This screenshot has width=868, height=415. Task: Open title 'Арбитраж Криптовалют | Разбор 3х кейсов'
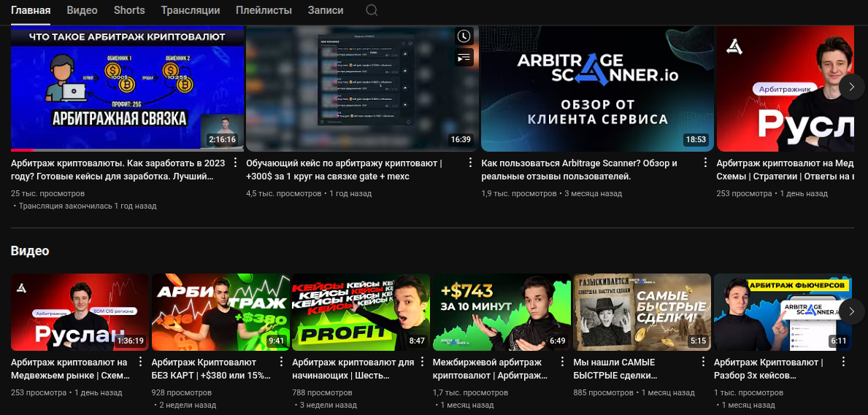pos(769,369)
